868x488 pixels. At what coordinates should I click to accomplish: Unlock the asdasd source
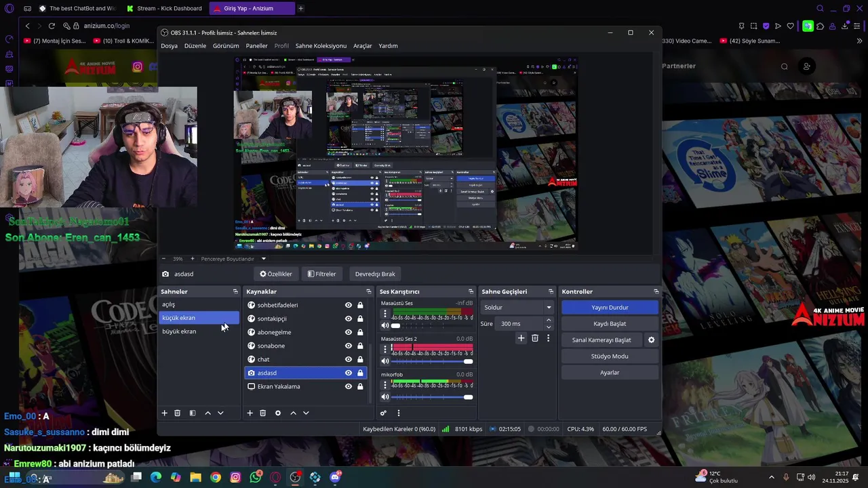tap(360, 373)
